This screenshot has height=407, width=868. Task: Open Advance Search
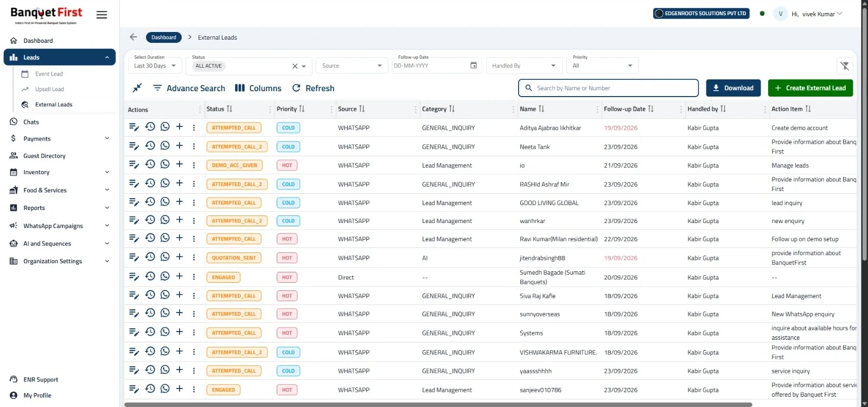pos(189,88)
